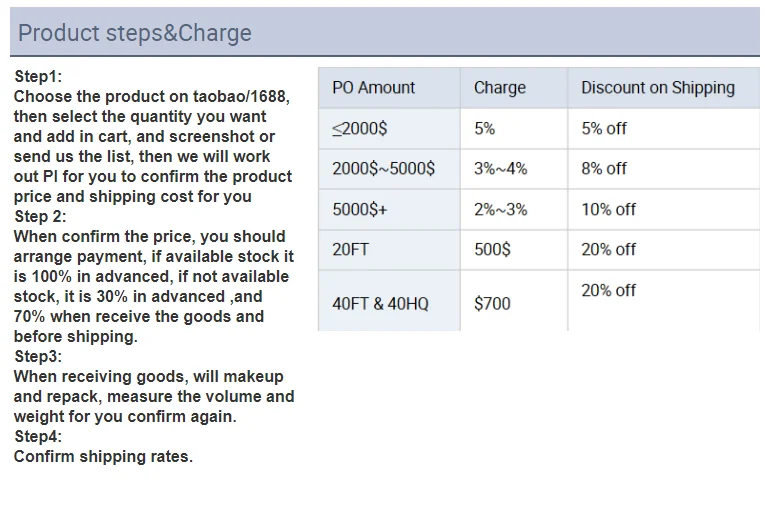Select the "3%~4%" charge cell

500,169
